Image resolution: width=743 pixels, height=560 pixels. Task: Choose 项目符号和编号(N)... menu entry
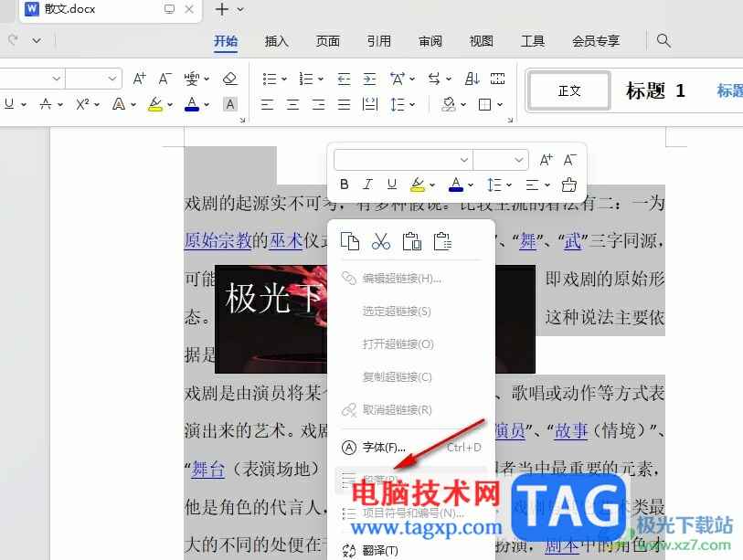click(x=411, y=513)
